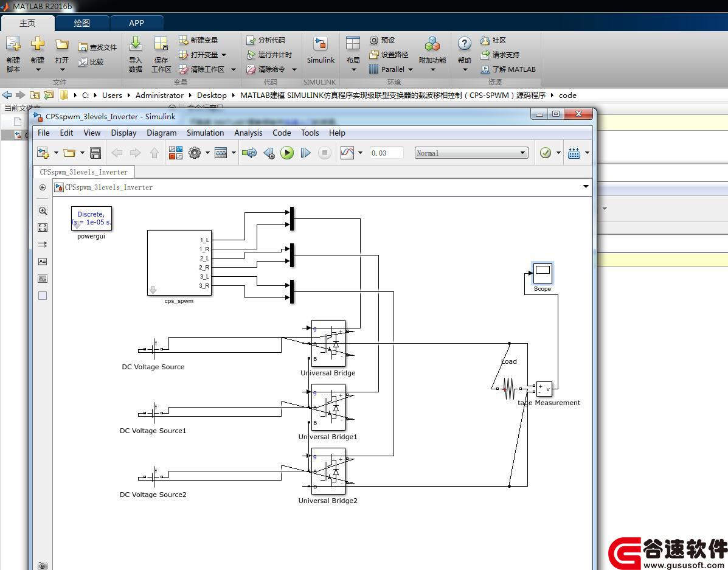
Task: Open Simulink from the MATLAB toolstrip
Action: point(321,50)
